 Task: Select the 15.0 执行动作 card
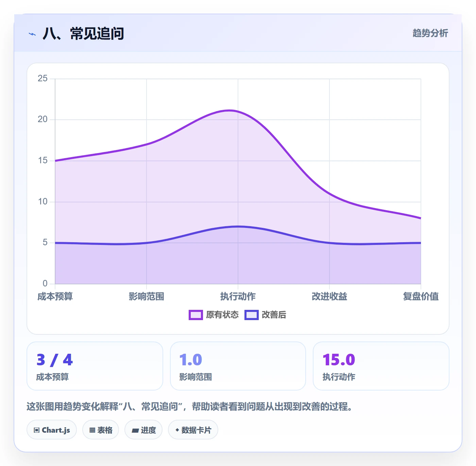point(381,366)
